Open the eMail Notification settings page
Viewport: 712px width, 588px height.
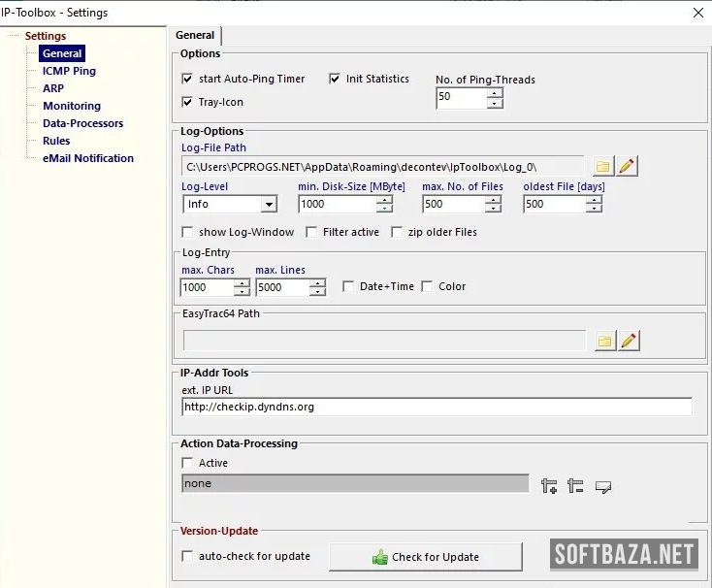tap(88, 158)
